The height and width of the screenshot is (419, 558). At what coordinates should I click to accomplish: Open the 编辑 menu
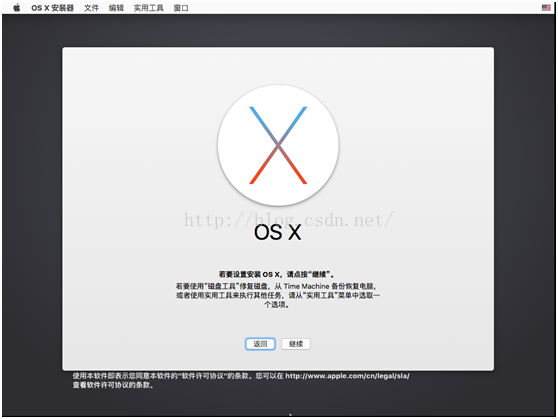[116, 8]
